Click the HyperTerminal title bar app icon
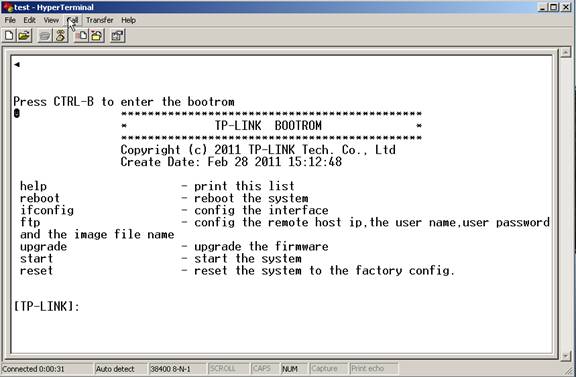576x377 pixels. click(x=7, y=7)
